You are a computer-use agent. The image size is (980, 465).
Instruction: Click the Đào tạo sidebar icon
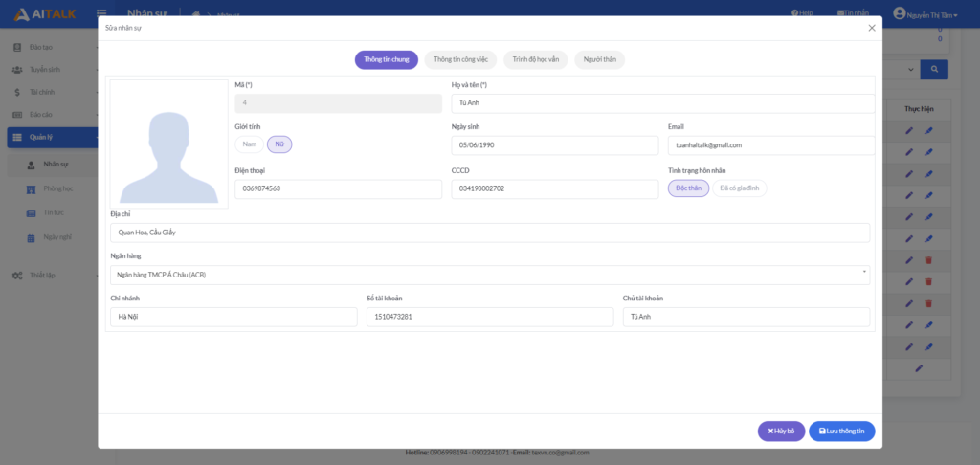(17, 47)
